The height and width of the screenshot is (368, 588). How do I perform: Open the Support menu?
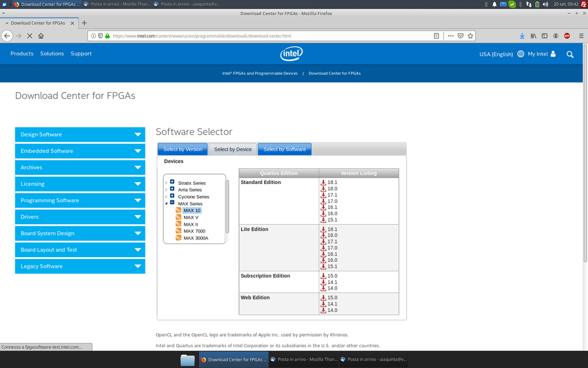[81, 54]
